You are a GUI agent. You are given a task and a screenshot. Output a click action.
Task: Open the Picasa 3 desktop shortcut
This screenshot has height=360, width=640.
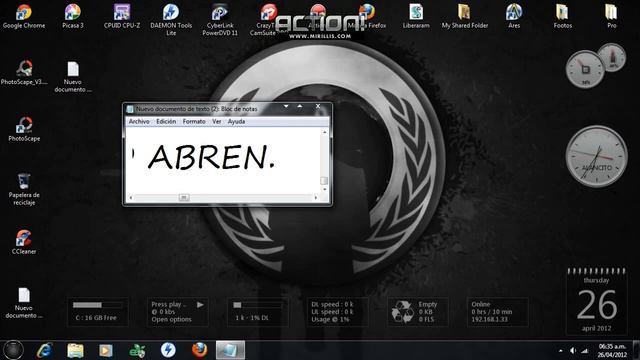click(73, 16)
